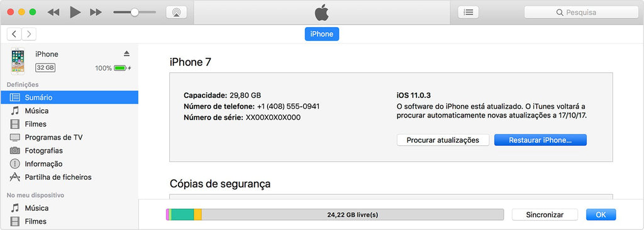Click the Cópias de segurança heading
Image resolution: width=644 pixels, height=230 pixels.
(220, 183)
